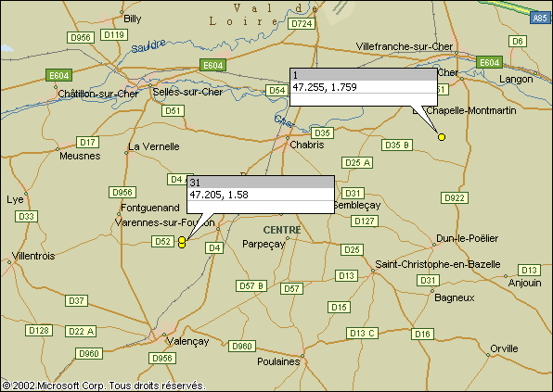Click the Valençay town label
The image size is (553, 392).
[187, 341]
